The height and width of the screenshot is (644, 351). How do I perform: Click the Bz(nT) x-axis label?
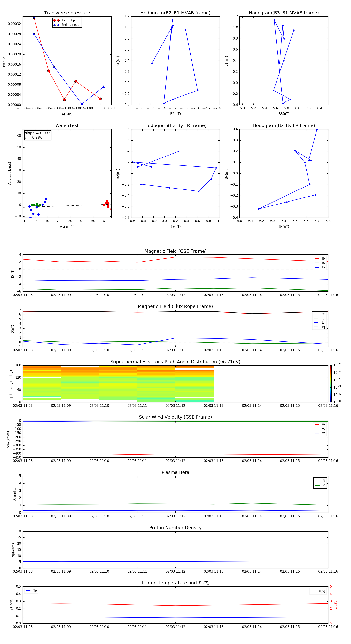pos(175,227)
